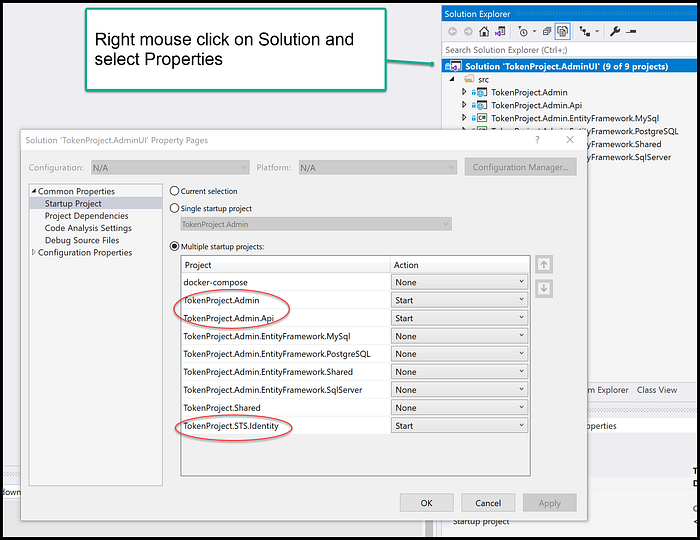This screenshot has height=540, width=700.
Task: Click the Back arrow in Solution Explorer toolbar
Action: click(x=452, y=32)
